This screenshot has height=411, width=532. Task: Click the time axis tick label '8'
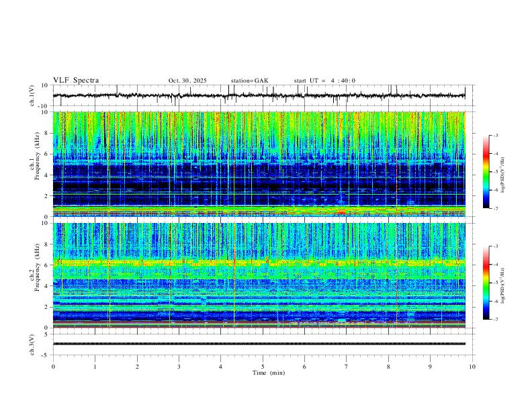coord(388,367)
